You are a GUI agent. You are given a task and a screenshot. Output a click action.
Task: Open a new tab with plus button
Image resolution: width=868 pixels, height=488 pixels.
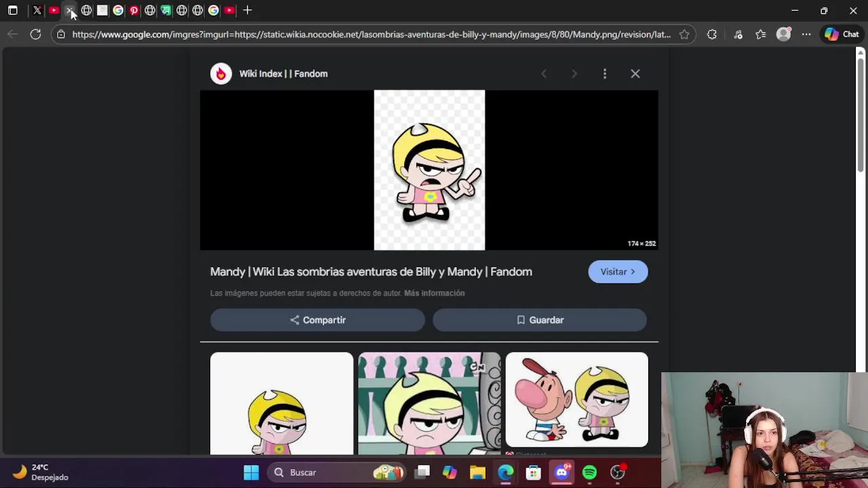coord(248,10)
